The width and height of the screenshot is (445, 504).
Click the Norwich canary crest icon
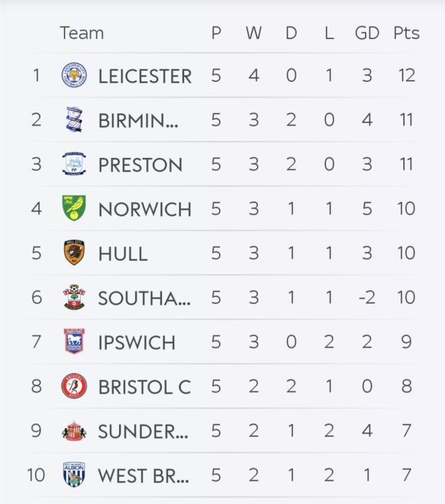point(73,208)
